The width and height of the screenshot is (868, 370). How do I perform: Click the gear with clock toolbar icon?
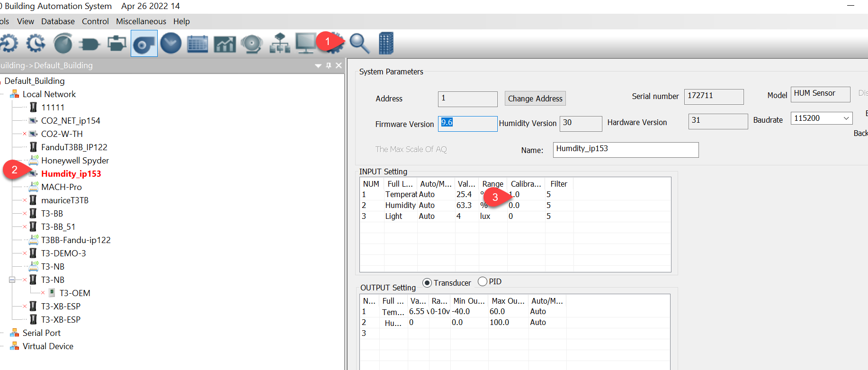point(36,44)
